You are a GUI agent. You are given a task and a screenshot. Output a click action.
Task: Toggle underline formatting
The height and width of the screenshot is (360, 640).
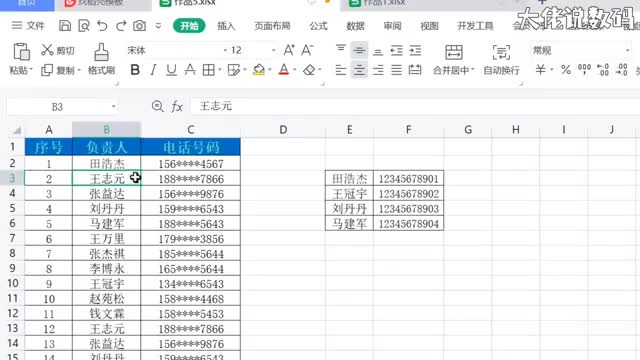point(171,70)
